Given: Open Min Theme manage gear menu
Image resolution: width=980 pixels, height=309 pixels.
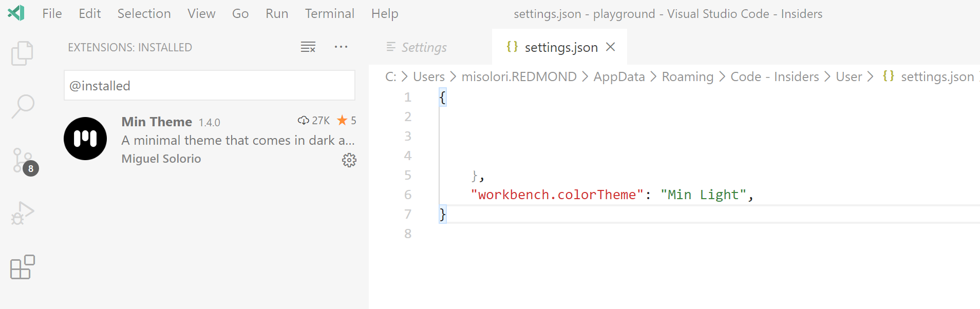Looking at the screenshot, I should click(349, 160).
